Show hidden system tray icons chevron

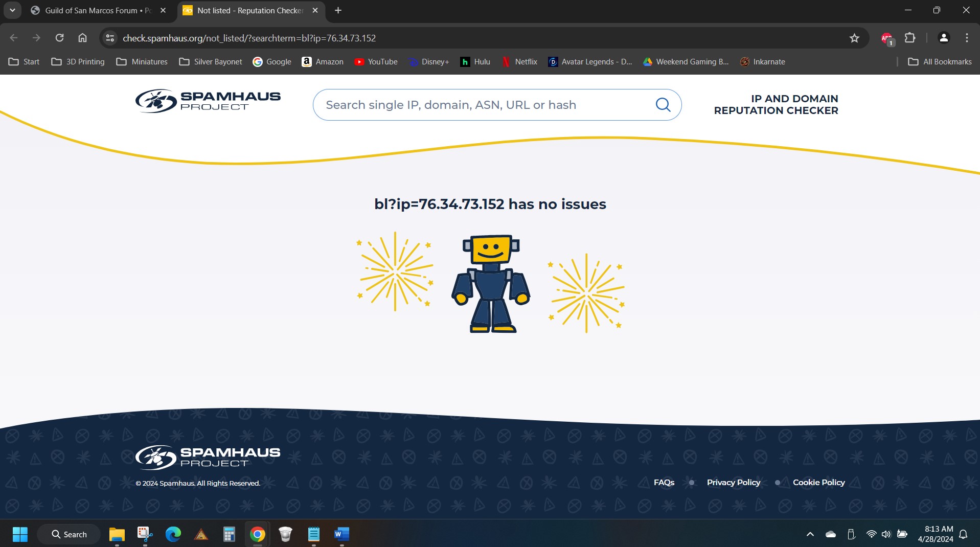tap(810, 534)
